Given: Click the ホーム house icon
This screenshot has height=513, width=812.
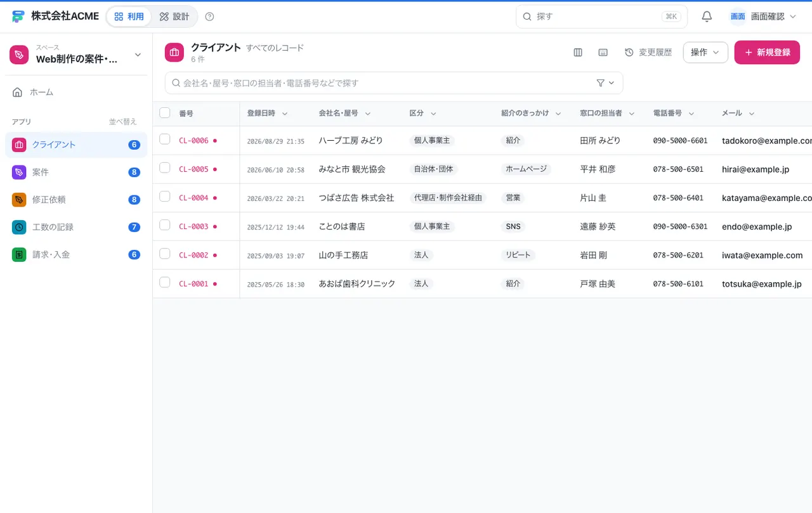Looking at the screenshot, I should [18, 92].
